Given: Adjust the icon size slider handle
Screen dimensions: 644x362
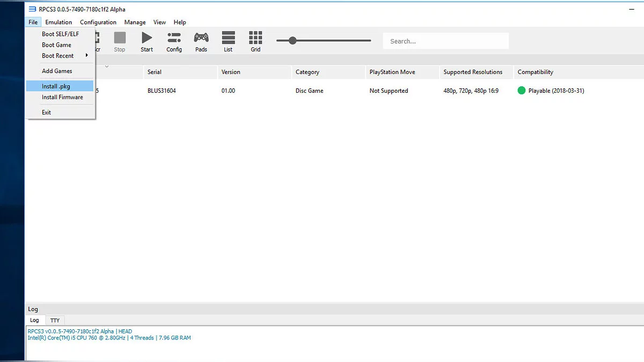Looking at the screenshot, I should 292,40.
